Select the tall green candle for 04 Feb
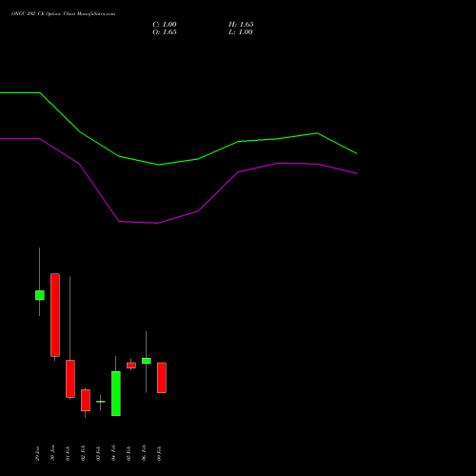The width and height of the screenshot is (476, 476). [x=116, y=393]
